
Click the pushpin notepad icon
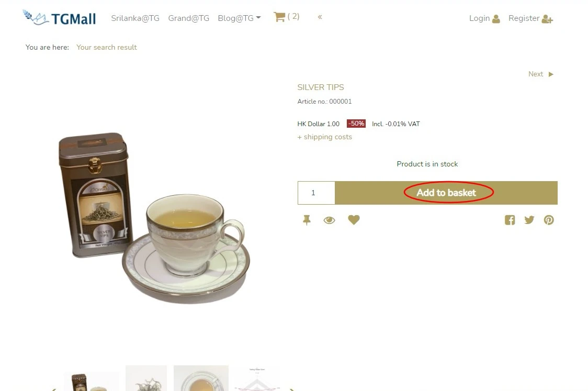click(x=307, y=220)
